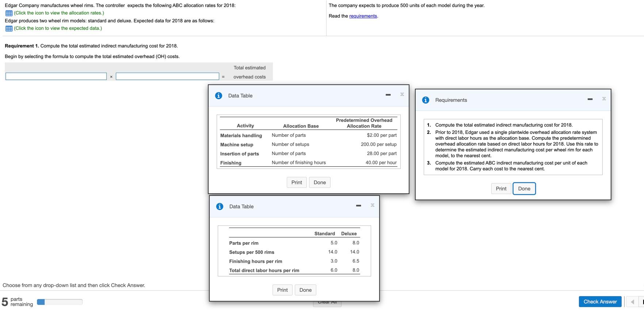Click 'Number of finishing hours' allocation base cell
The height and width of the screenshot is (313, 644).
tap(299, 163)
